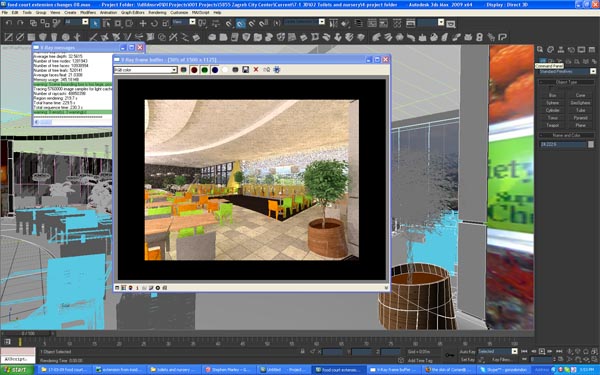
Task: Open the Rendering menu
Action: 157,13
